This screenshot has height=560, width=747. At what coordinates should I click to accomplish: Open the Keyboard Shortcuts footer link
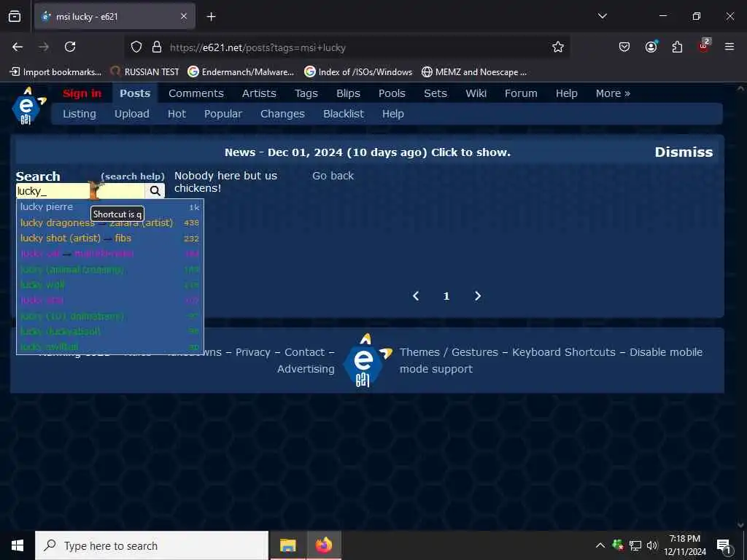[x=564, y=352]
